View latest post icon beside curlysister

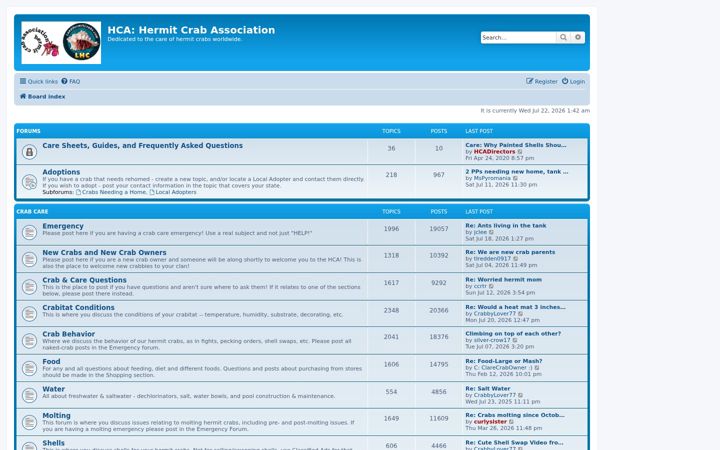coord(512,422)
